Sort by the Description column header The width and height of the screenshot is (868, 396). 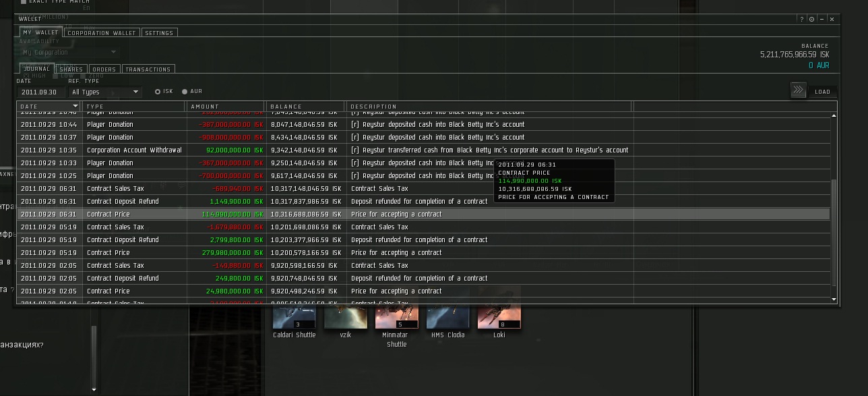coord(489,107)
